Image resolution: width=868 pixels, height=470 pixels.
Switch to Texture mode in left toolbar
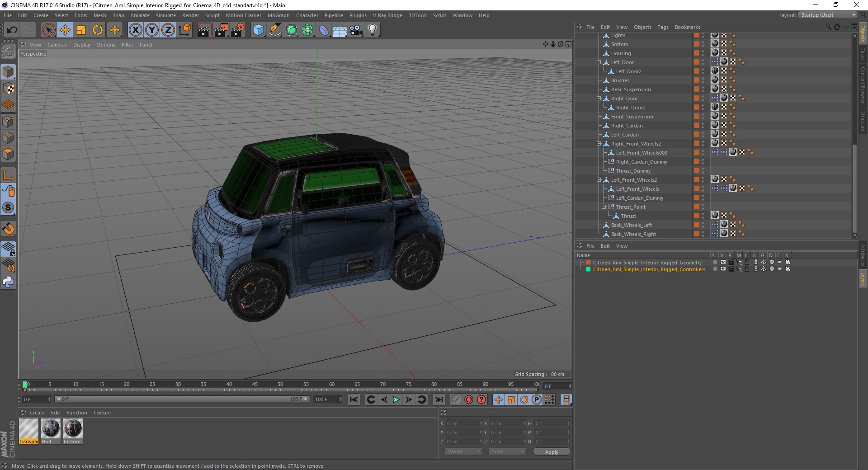pos(8,89)
